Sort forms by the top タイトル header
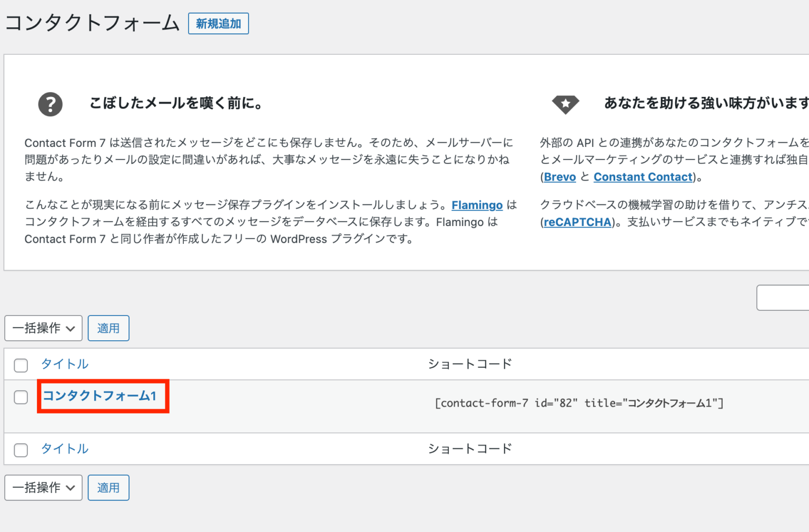809x532 pixels. tap(64, 364)
